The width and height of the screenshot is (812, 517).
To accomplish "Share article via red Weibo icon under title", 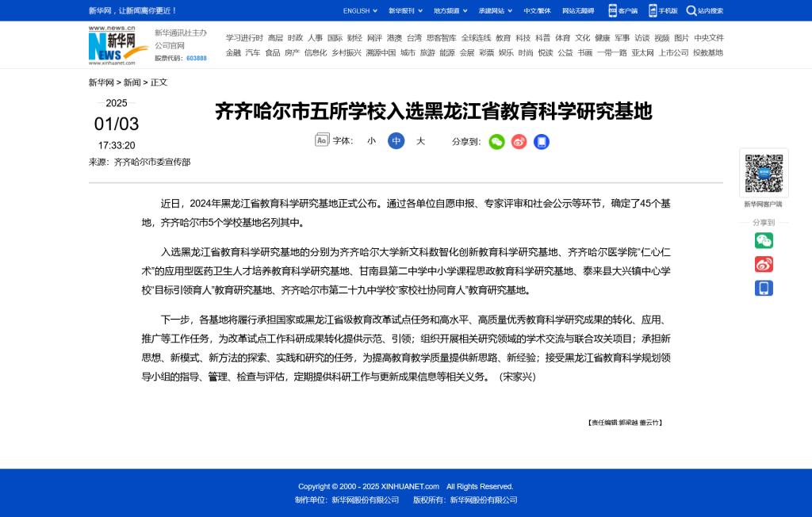I will (519, 142).
